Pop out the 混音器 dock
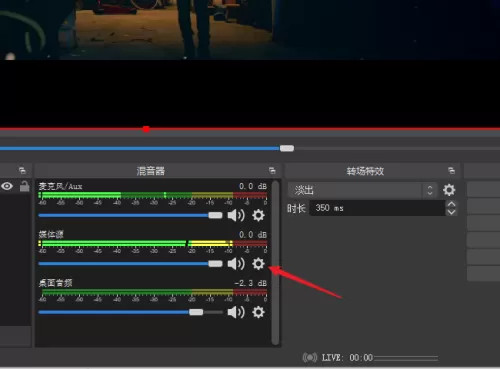500x369 pixels. click(272, 171)
